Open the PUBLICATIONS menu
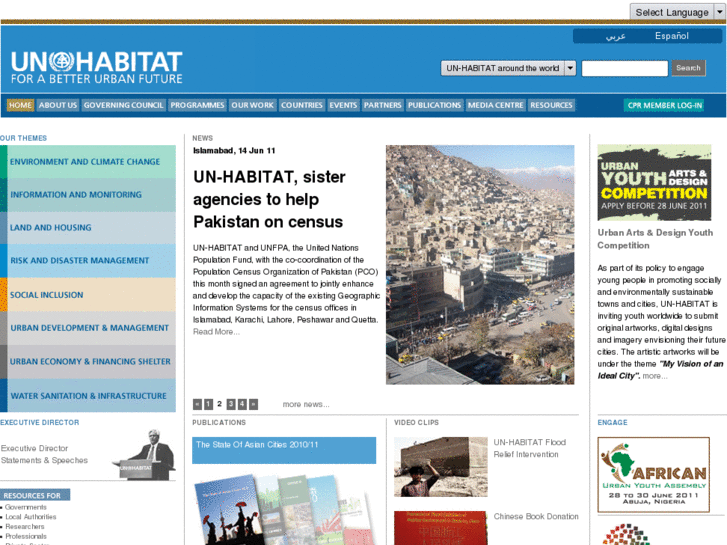727x545 pixels. pyautogui.click(x=434, y=105)
